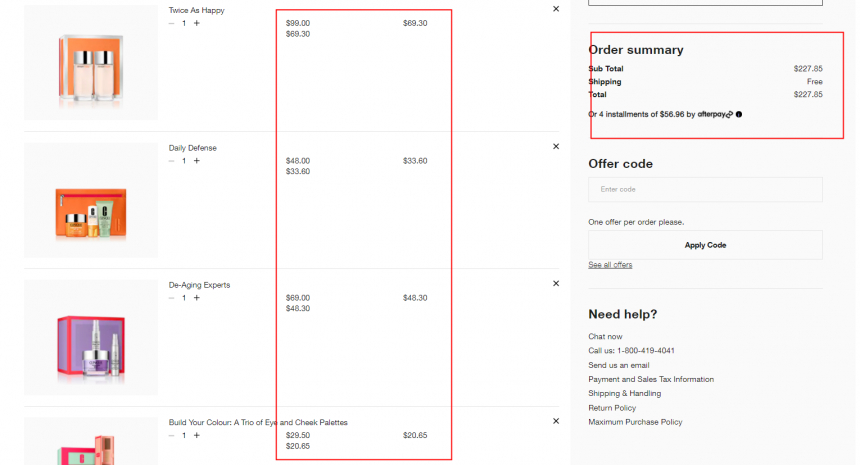860x465 pixels.
Task: Select the order Total $227.85 value
Action: (808, 94)
